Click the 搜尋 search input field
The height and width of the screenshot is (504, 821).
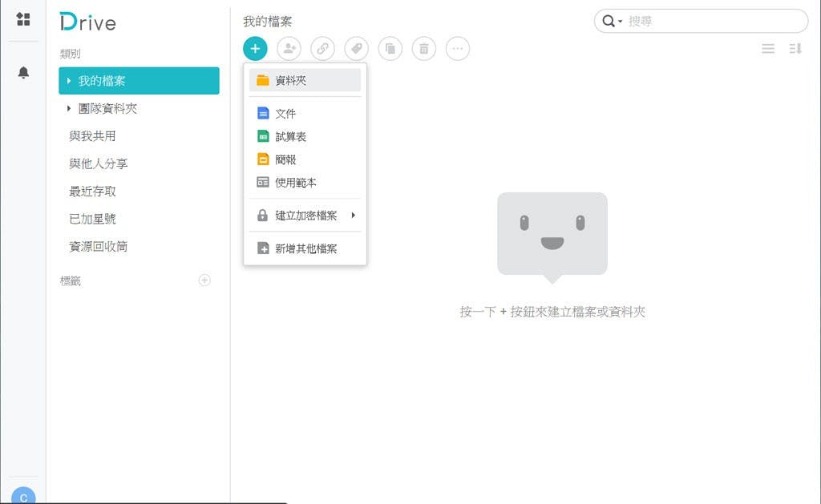(x=712, y=22)
